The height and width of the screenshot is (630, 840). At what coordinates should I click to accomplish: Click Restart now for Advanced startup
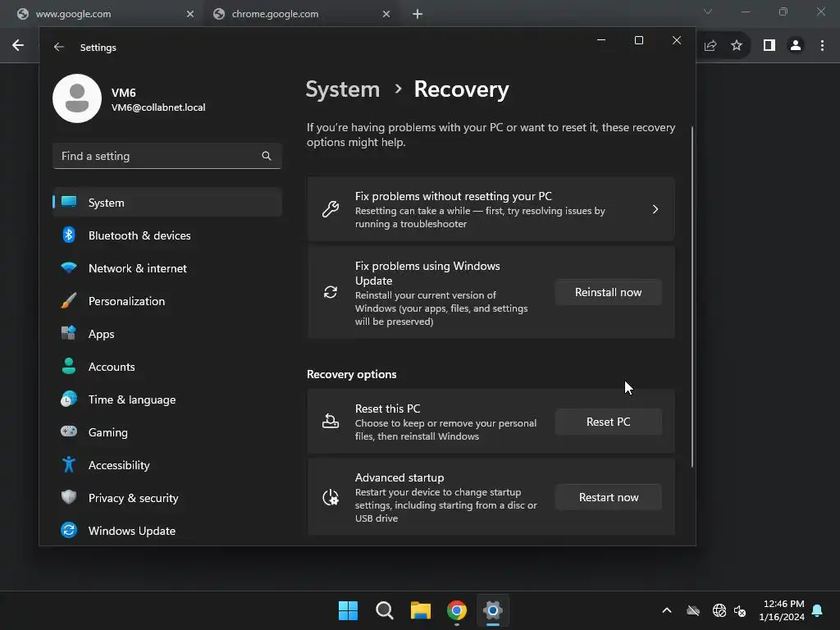[608, 498]
